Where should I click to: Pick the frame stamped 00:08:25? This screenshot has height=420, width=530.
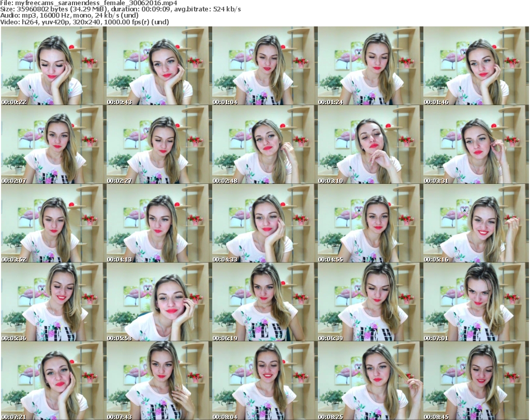coord(370,381)
